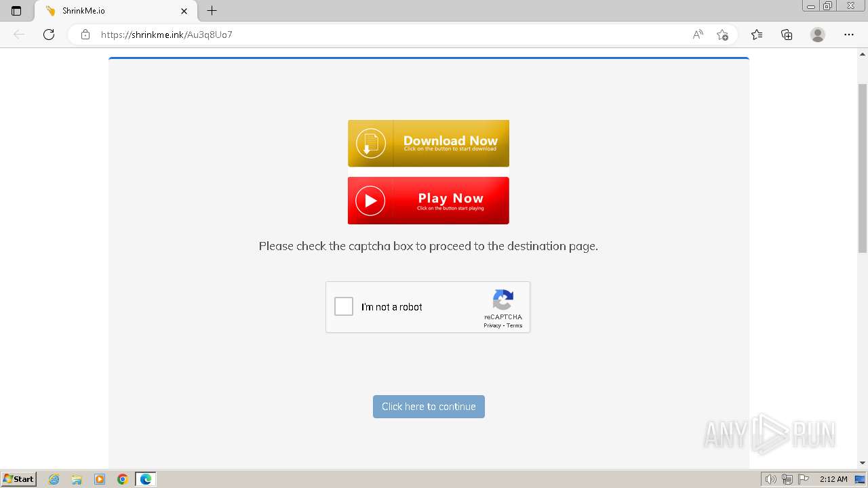Open reCAPTCHA Privacy link

pos(492,326)
